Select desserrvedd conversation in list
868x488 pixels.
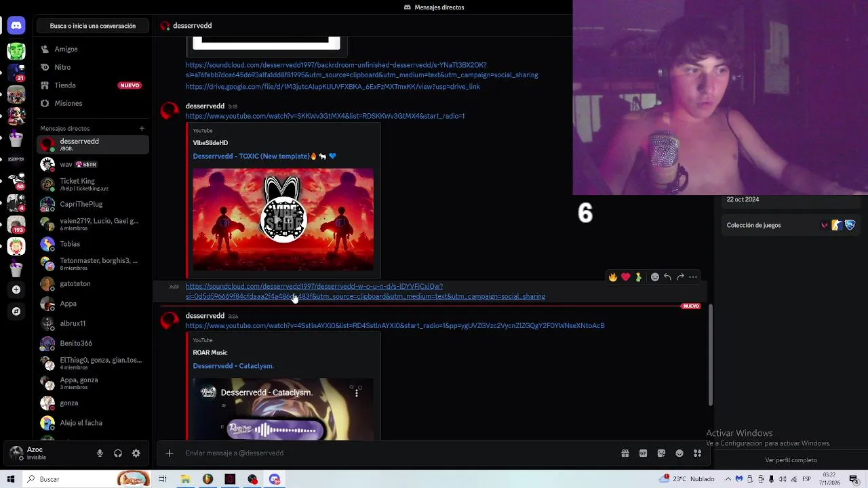point(93,144)
